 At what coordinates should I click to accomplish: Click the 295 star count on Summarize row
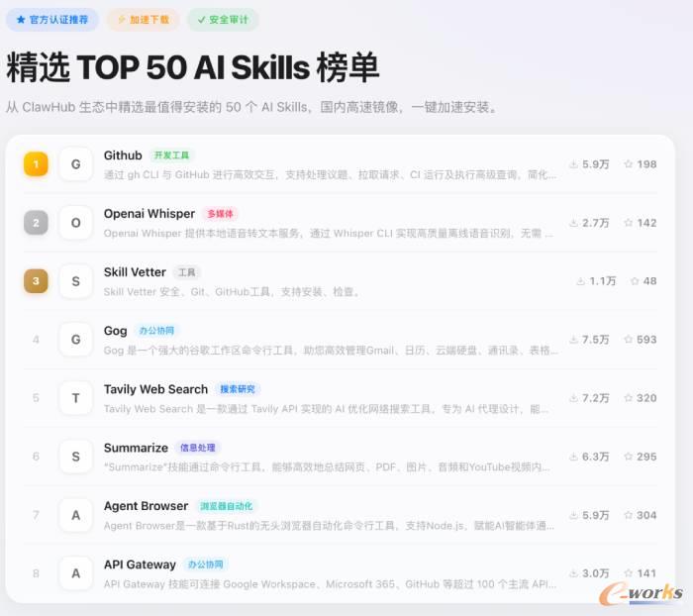point(646,457)
